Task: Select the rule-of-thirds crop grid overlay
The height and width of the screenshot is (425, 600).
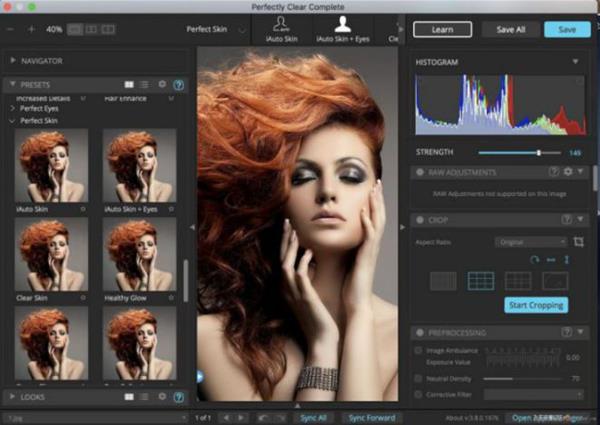Action: click(481, 281)
